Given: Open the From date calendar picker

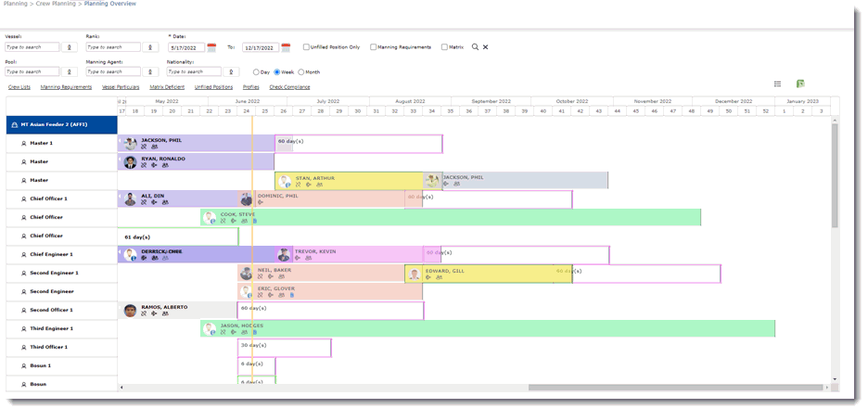Looking at the screenshot, I should 211,47.
